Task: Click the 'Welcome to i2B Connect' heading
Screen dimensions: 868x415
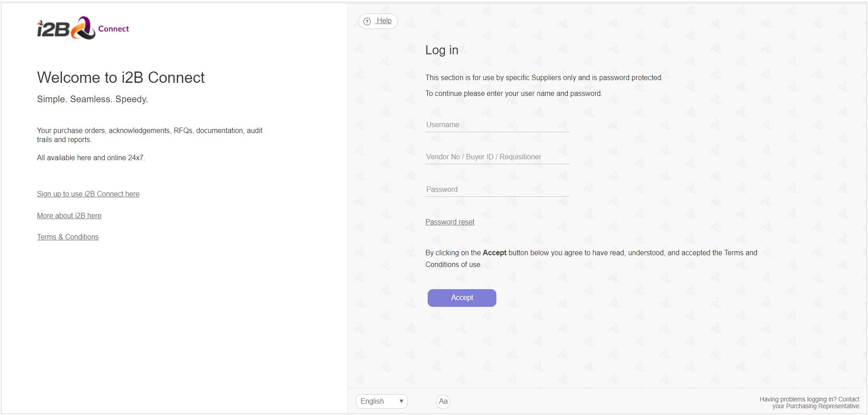Action: coord(121,77)
